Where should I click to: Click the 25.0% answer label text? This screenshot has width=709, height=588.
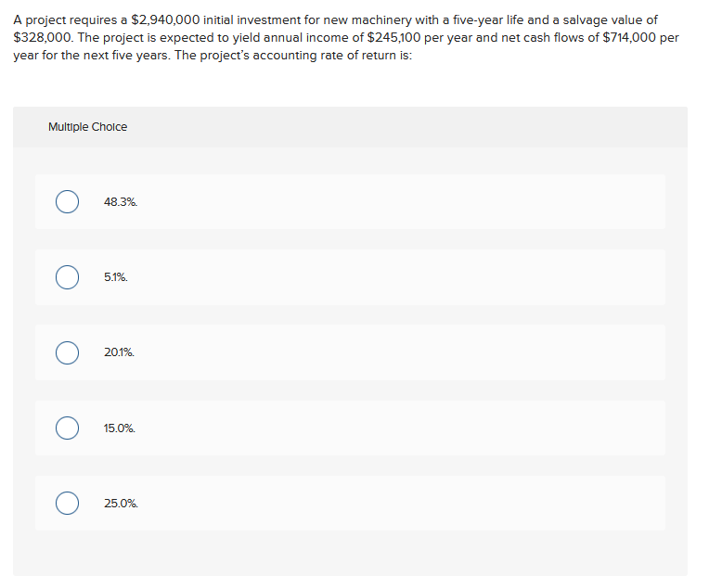[x=121, y=503]
